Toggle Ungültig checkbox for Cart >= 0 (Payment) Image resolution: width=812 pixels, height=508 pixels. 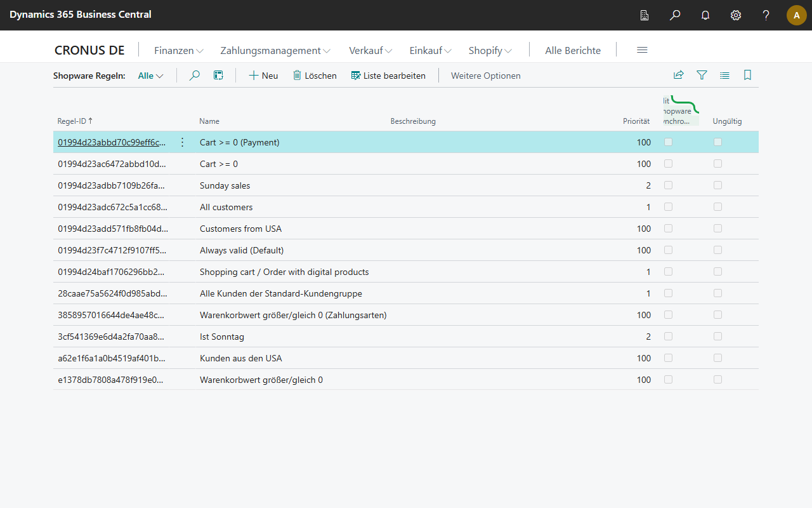point(717,142)
